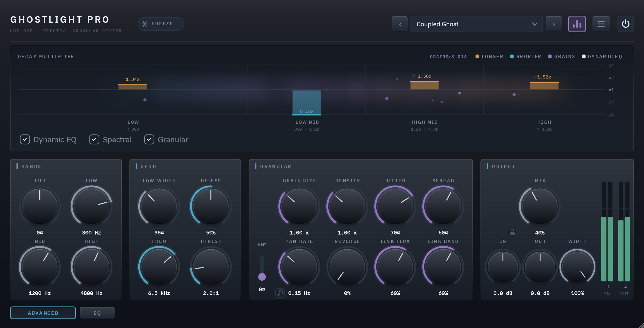Click the Low Mid 0.16x decay bar
644x328 pixels.
pyautogui.click(x=307, y=103)
